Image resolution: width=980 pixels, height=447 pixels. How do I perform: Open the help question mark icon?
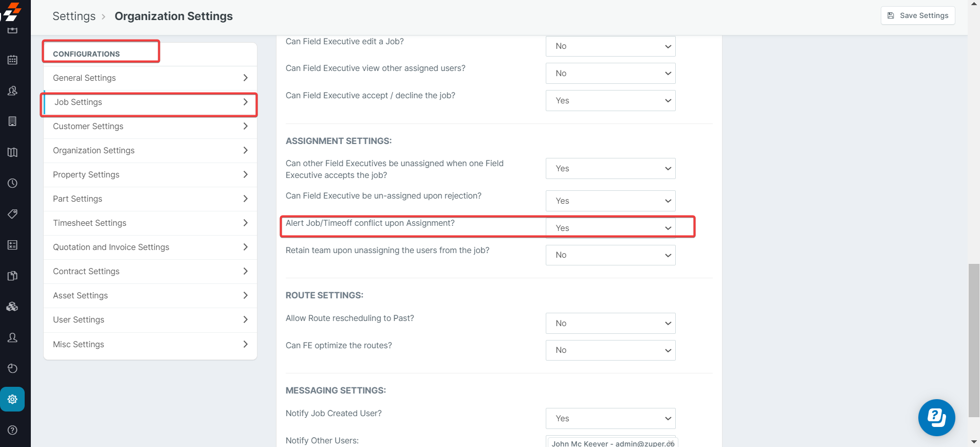[12, 430]
